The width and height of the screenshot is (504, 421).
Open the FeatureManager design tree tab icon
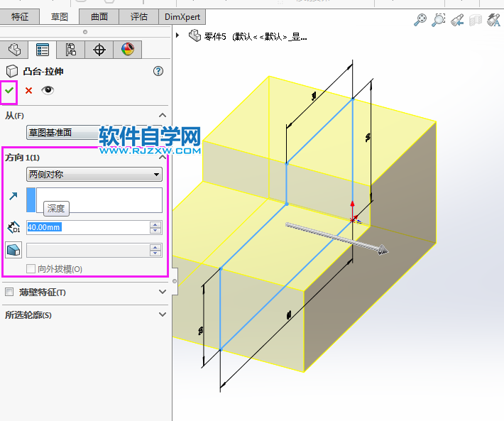tap(14, 50)
